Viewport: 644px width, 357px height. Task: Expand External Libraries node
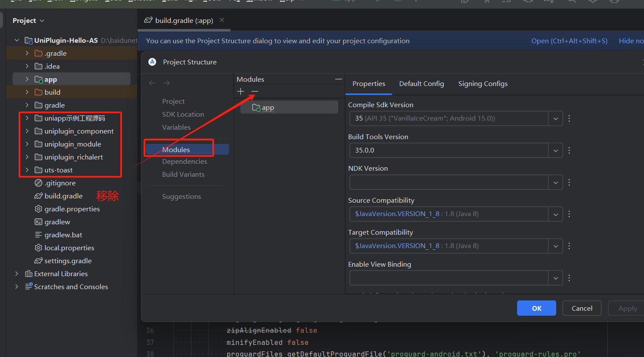click(x=17, y=274)
